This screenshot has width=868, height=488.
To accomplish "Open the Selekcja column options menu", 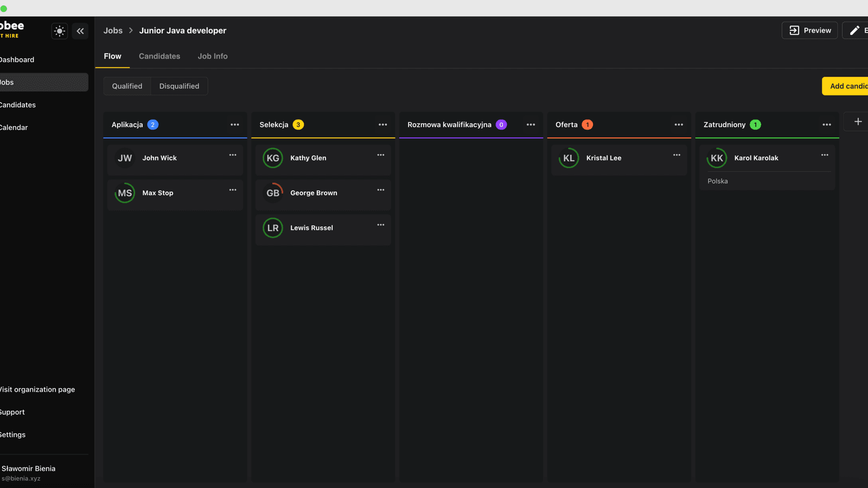I will (x=382, y=125).
